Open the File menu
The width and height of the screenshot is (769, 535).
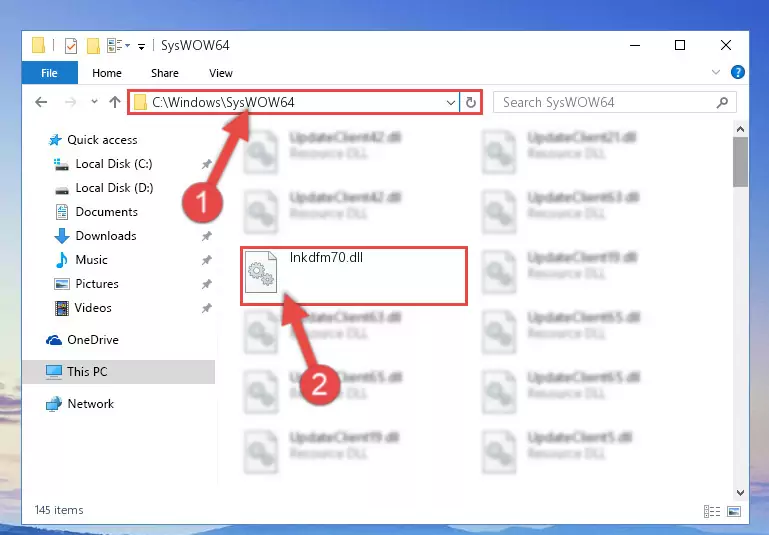pos(50,73)
